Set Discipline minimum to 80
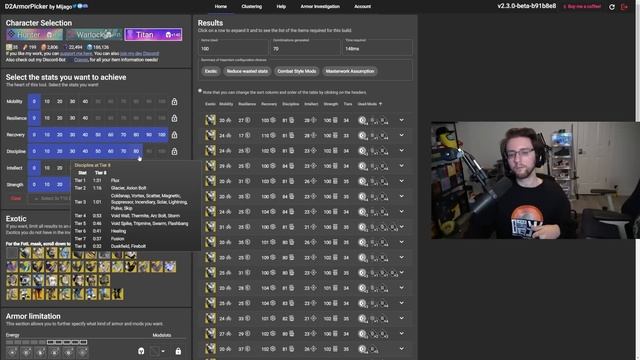 136,151
